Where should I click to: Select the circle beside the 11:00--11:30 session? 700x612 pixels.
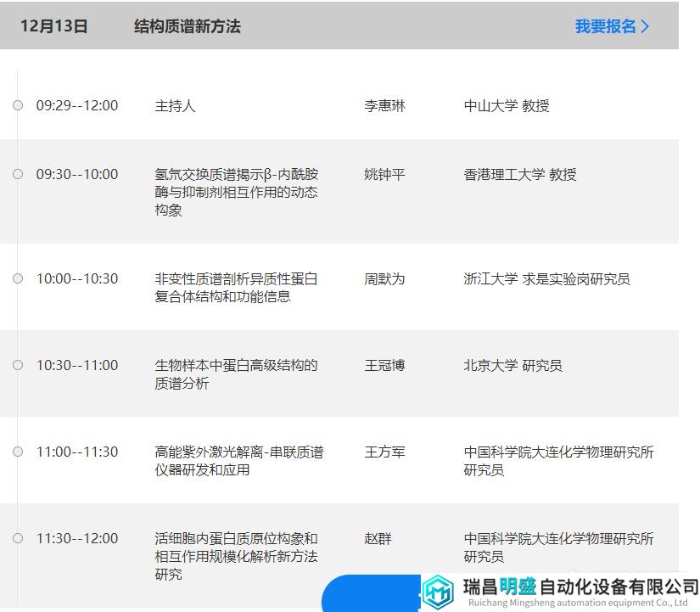(17, 452)
